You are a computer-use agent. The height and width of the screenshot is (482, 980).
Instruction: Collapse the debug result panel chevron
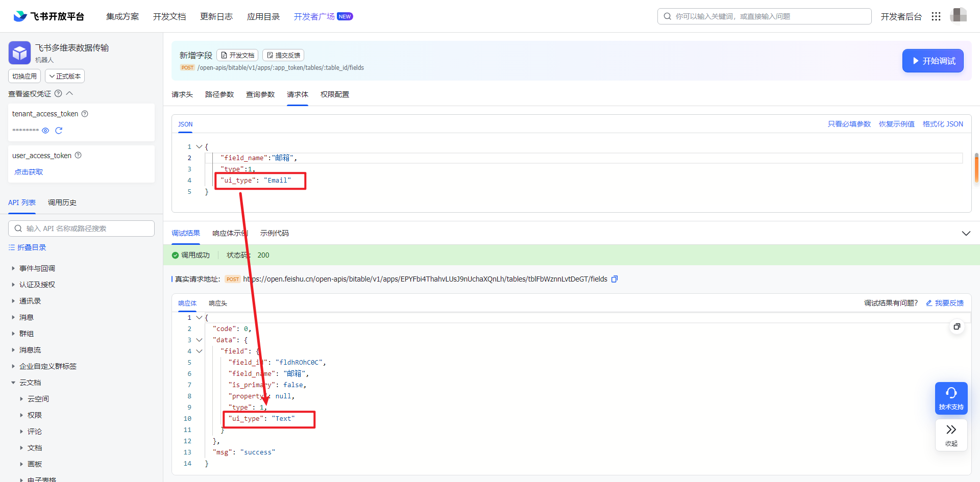[966, 233]
